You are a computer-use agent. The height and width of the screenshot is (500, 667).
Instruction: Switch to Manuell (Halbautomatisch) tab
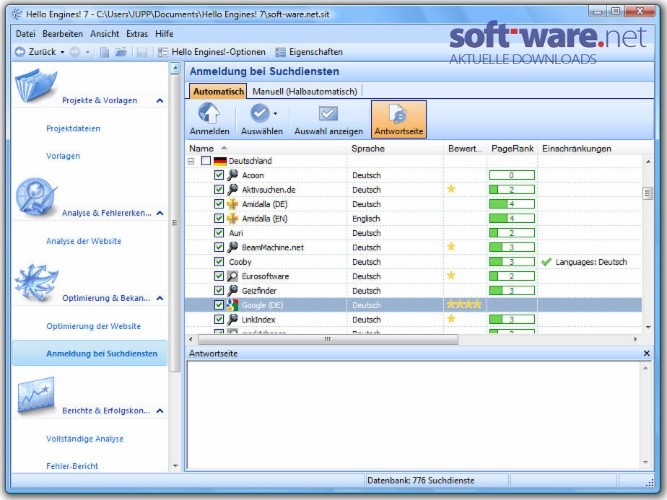[x=305, y=91]
